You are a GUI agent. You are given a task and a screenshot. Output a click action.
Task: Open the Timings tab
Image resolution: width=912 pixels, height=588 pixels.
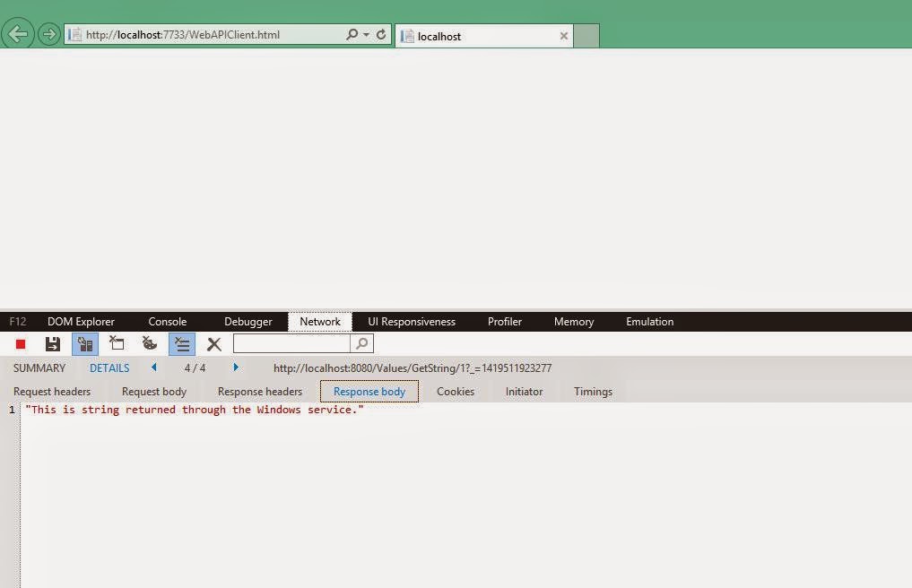tap(594, 392)
